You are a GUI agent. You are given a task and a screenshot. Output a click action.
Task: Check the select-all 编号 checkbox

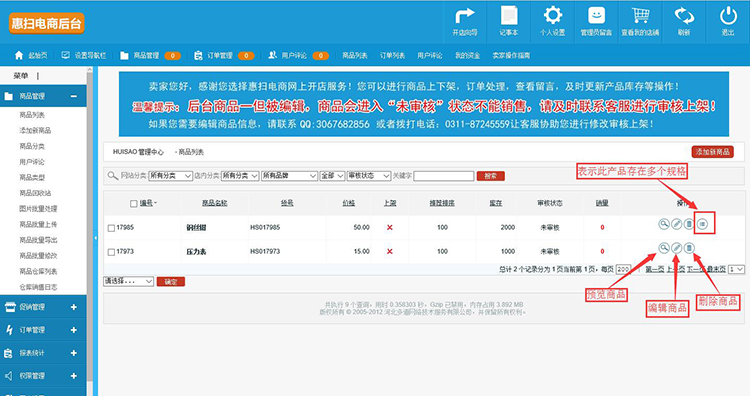point(133,204)
